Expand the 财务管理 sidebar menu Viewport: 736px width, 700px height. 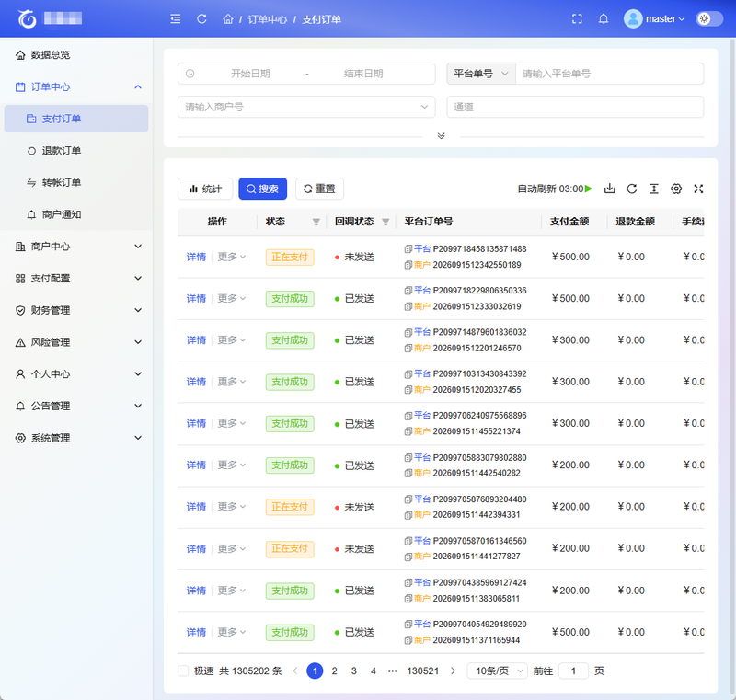pos(76,310)
